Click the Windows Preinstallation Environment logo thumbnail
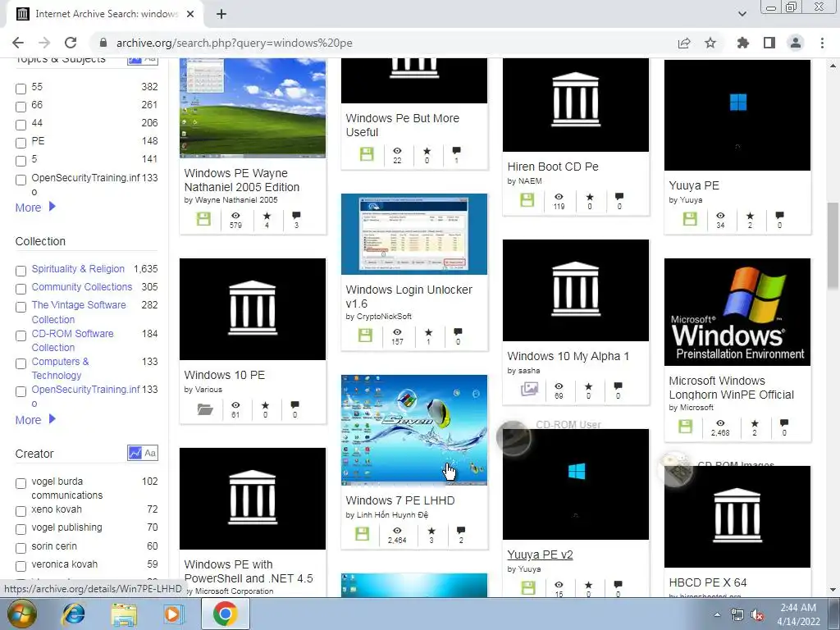Screen dimensions: 840x630 click(737, 312)
